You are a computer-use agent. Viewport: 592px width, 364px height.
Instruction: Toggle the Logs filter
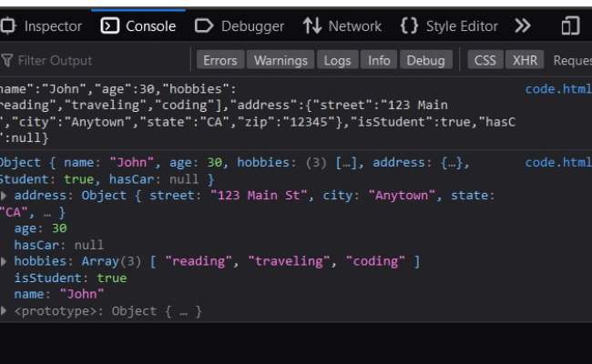click(338, 60)
